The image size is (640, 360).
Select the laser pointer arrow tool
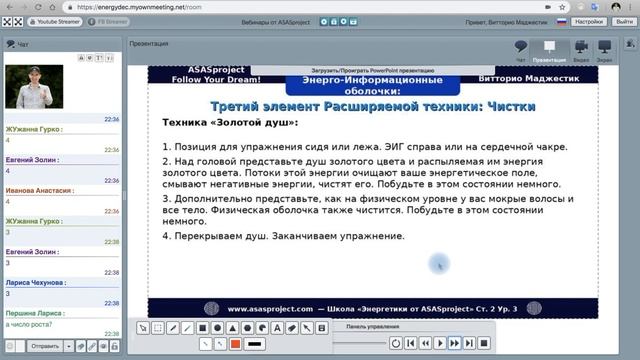coord(307,328)
